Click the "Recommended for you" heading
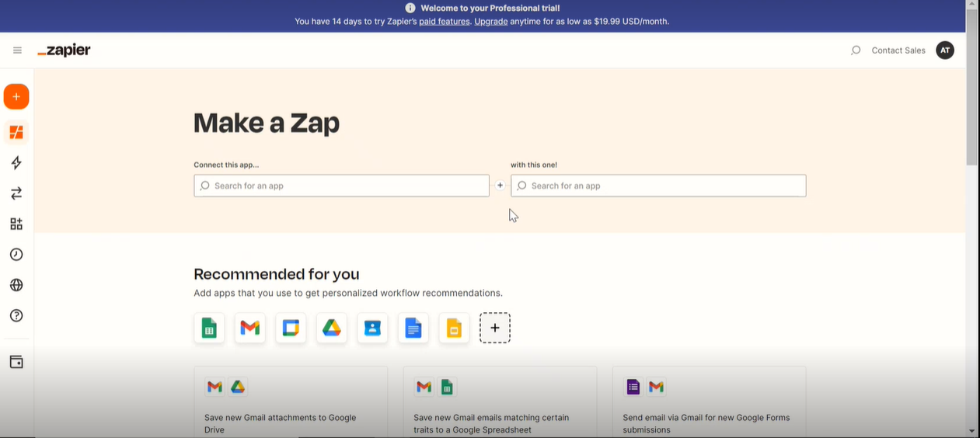The height and width of the screenshot is (438, 980). [277, 274]
